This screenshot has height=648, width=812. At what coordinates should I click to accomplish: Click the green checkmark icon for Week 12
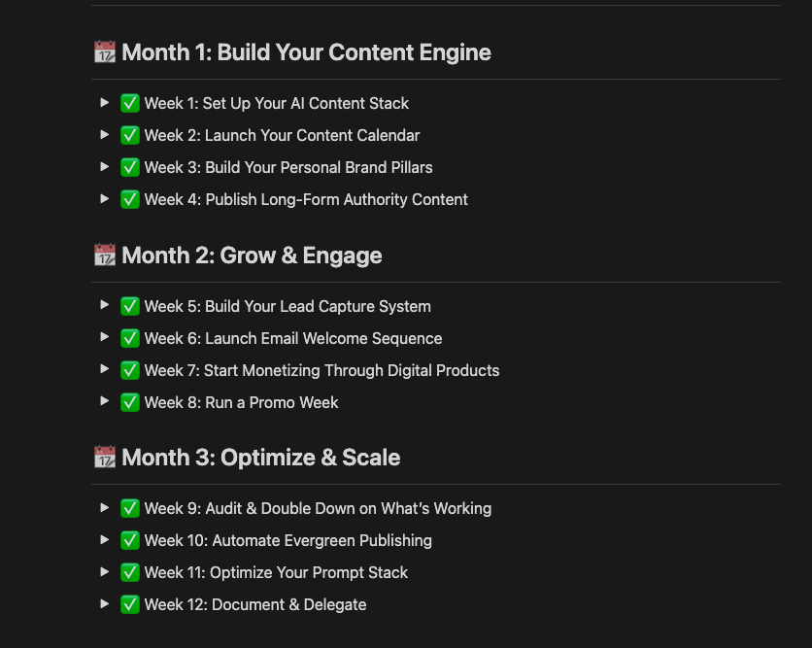[130, 604]
